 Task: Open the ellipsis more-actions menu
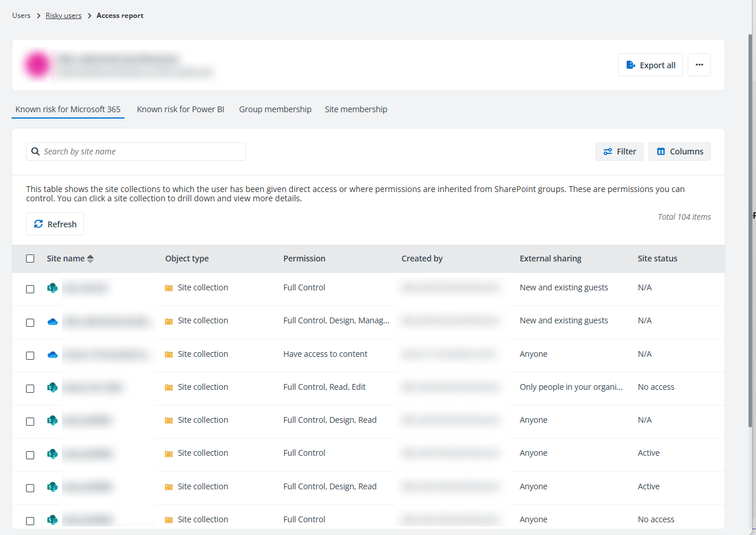pos(699,64)
